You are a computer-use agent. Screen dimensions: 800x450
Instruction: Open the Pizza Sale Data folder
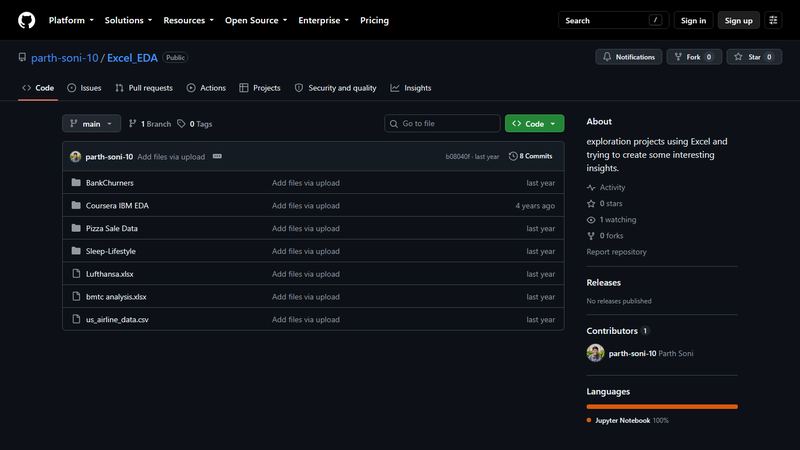pos(112,229)
